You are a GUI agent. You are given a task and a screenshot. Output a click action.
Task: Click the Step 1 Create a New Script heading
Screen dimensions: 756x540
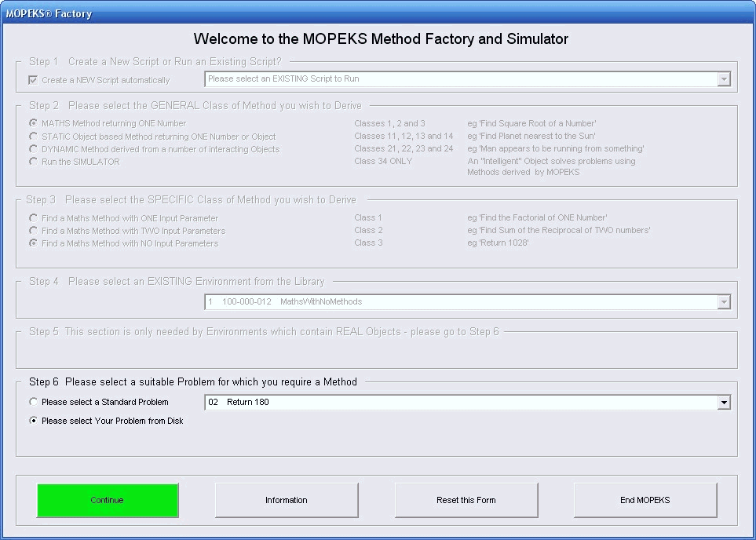[155, 62]
